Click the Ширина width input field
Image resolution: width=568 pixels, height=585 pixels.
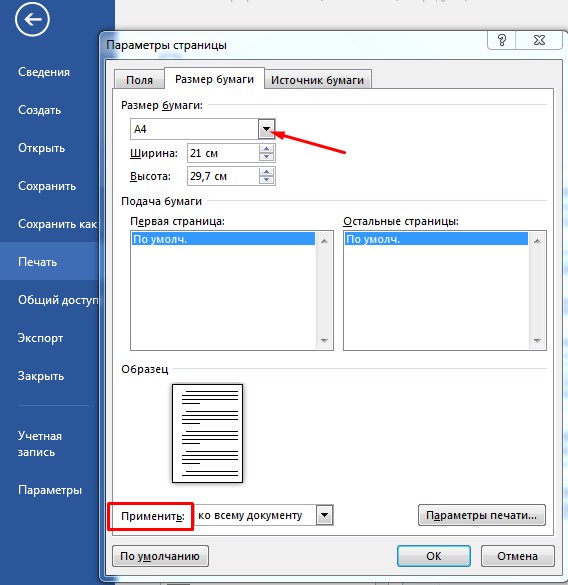223,153
